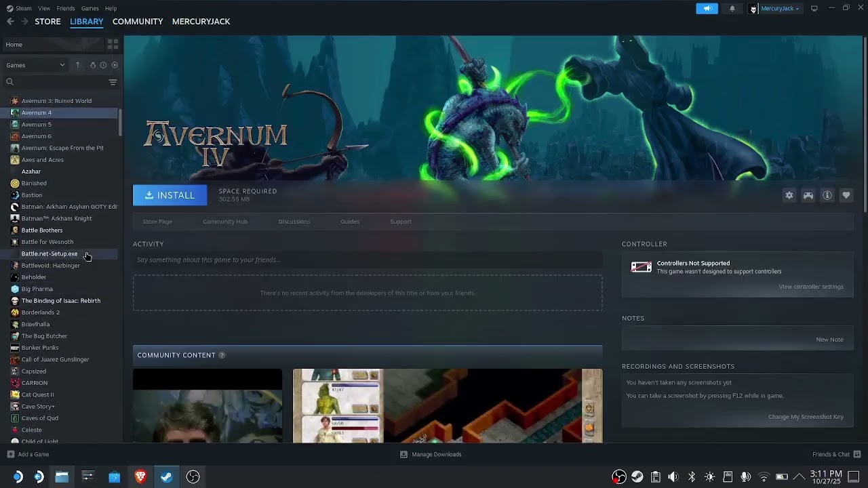Screen dimensions: 868x488
Task: Open screen brightness tray icon
Action: click(709, 476)
